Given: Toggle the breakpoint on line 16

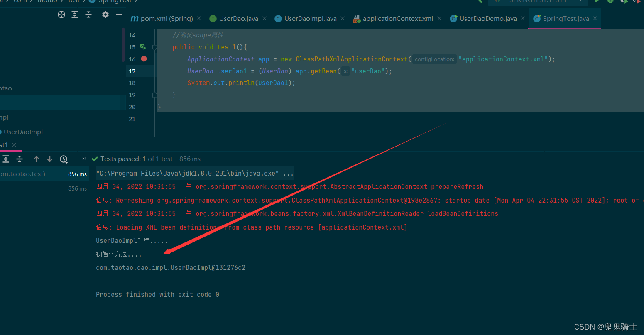Looking at the screenshot, I should pos(144,59).
